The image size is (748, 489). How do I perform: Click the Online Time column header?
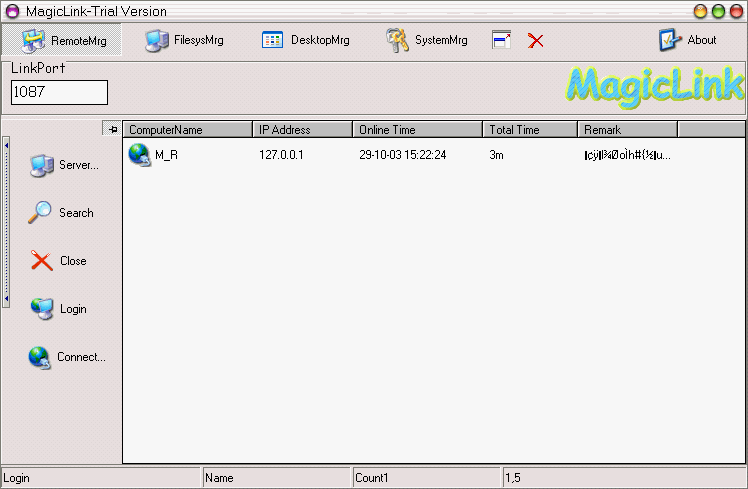(417, 130)
